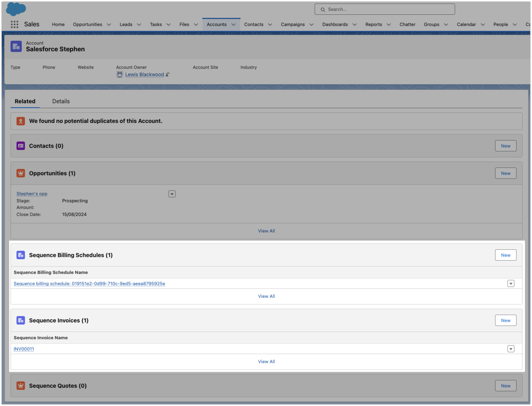The width and height of the screenshot is (532, 406).
Task: Click the search magnifier icon
Action: point(323,9)
